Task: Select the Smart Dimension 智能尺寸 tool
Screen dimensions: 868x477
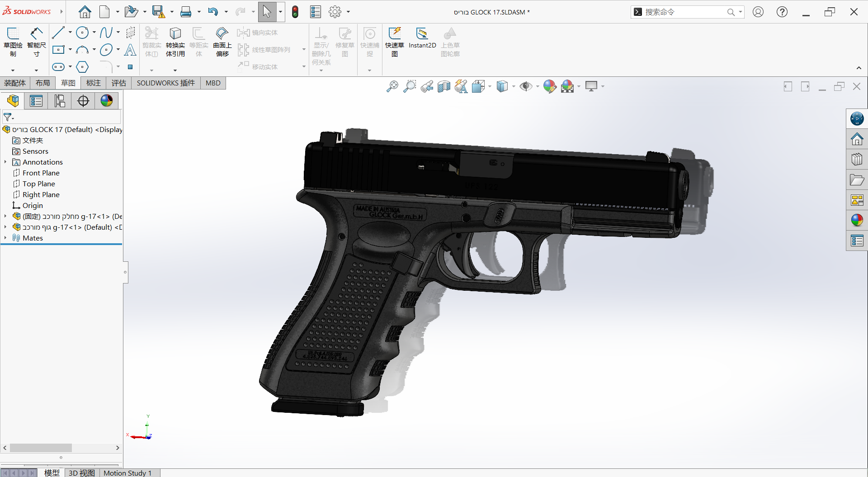Action: click(37, 42)
